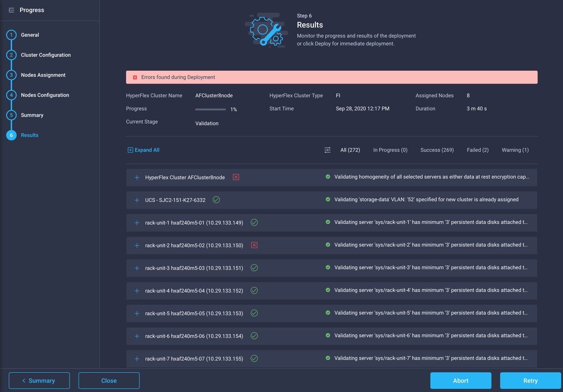
Task: Click Expand All
Action: click(x=143, y=150)
